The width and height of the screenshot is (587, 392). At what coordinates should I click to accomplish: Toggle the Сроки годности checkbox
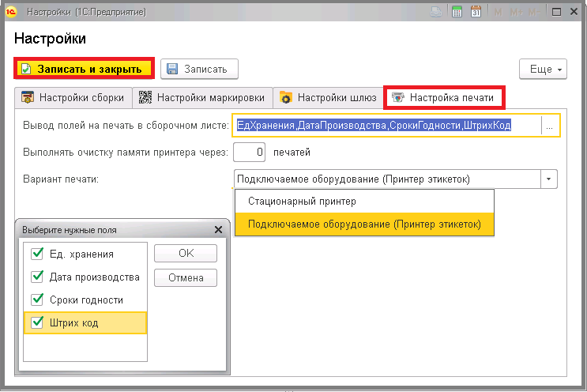coord(37,300)
